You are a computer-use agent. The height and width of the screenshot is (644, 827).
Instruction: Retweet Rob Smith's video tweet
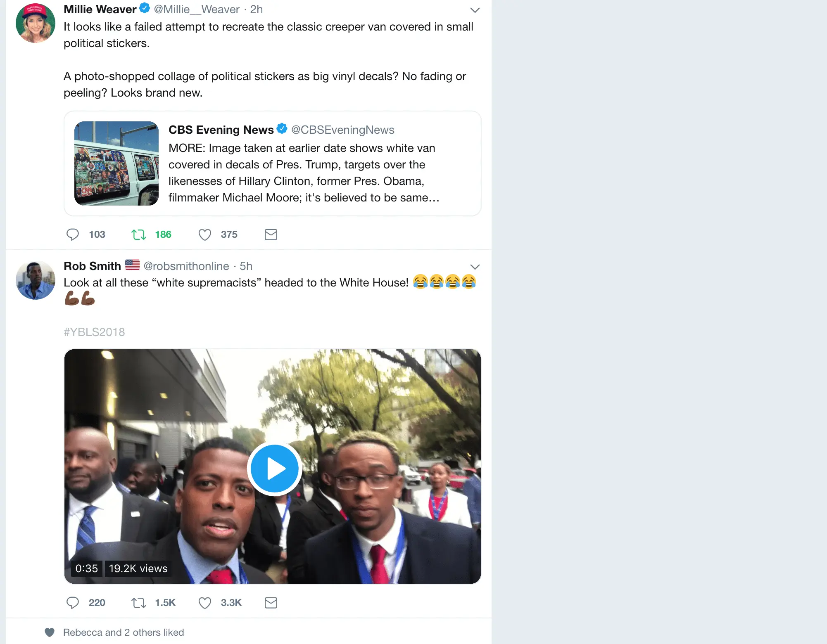click(x=139, y=603)
